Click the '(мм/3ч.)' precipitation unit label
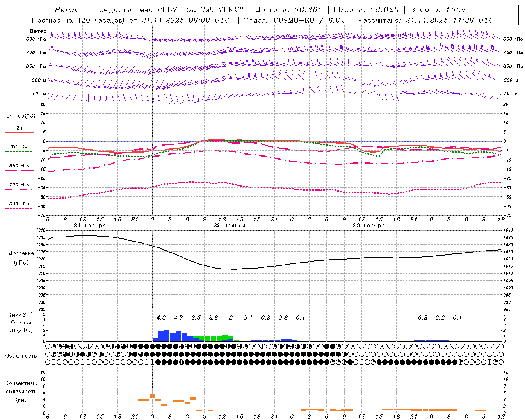The width and height of the screenshot is (525, 420). coord(21,315)
